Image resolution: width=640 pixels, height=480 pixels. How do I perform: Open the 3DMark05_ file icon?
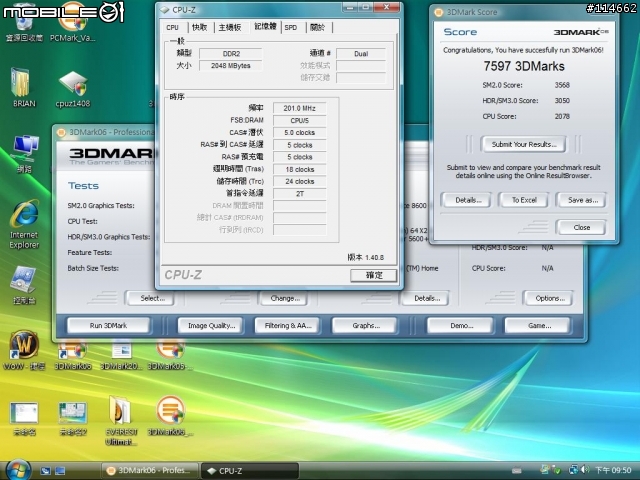(170, 416)
